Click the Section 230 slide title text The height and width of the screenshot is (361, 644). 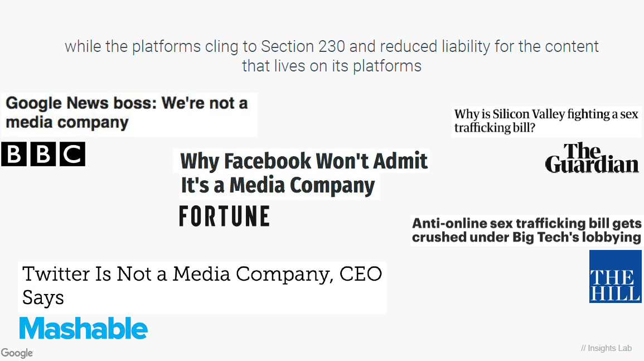click(x=331, y=56)
